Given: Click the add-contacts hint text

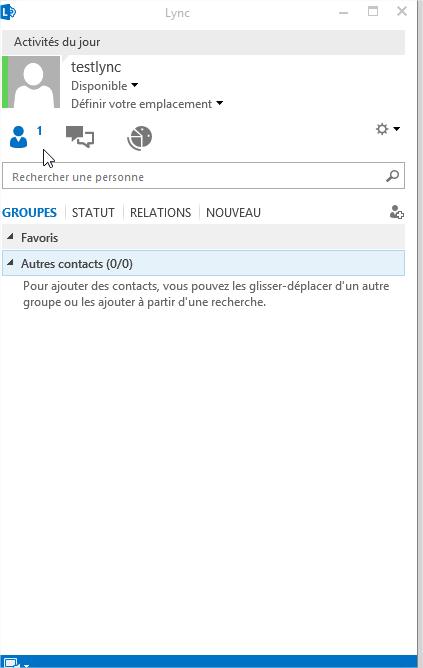Looking at the screenshot, I should click(x=206, y=294).
